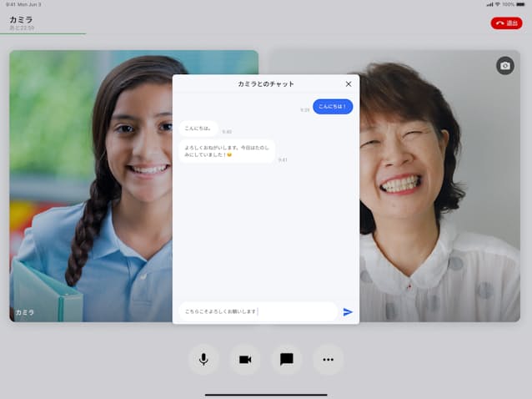Tap the カミラ name in top header

(x=21, y=18)
